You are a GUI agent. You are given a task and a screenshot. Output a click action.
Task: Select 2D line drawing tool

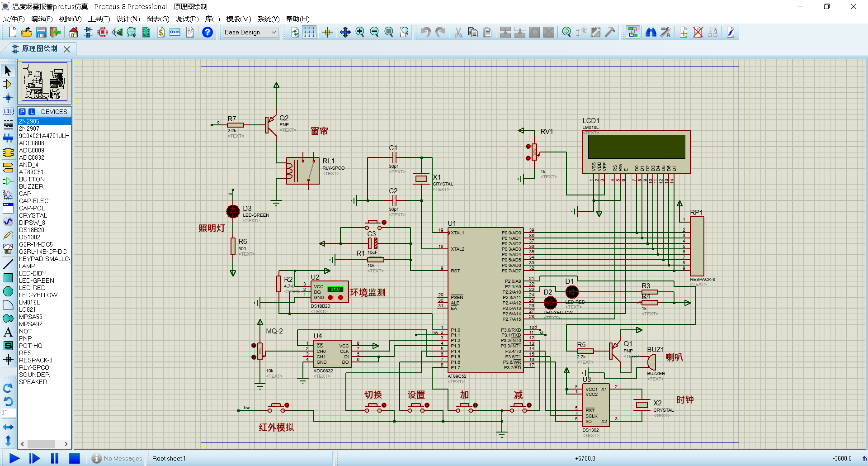8,264
